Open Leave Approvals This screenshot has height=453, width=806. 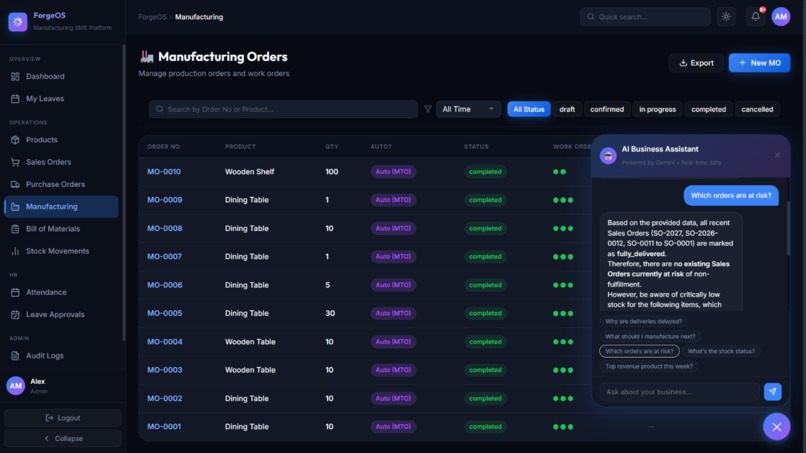tap(62, 314)
